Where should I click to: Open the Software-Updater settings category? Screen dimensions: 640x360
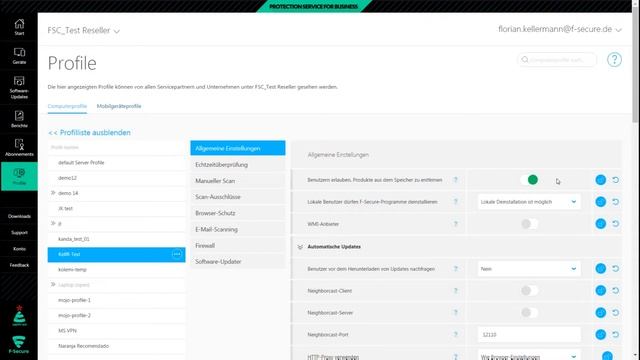(x=238, y=262)
